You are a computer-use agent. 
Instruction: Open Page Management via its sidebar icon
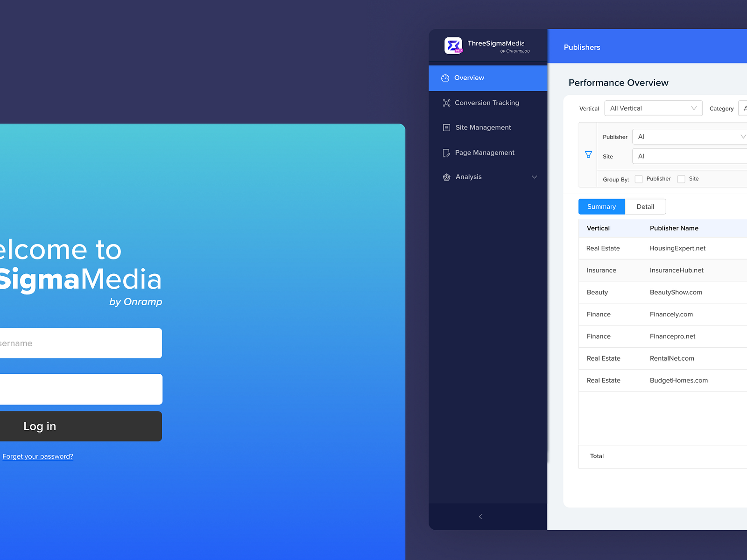point(446,153)
